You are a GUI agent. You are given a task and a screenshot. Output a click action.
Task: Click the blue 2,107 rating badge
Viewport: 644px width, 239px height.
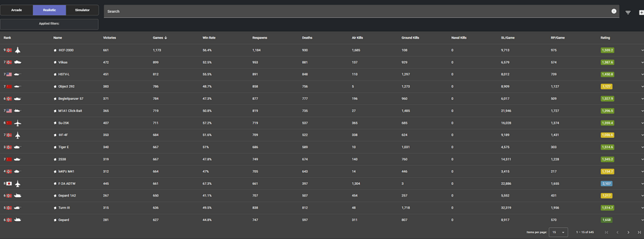coord(606,184)
